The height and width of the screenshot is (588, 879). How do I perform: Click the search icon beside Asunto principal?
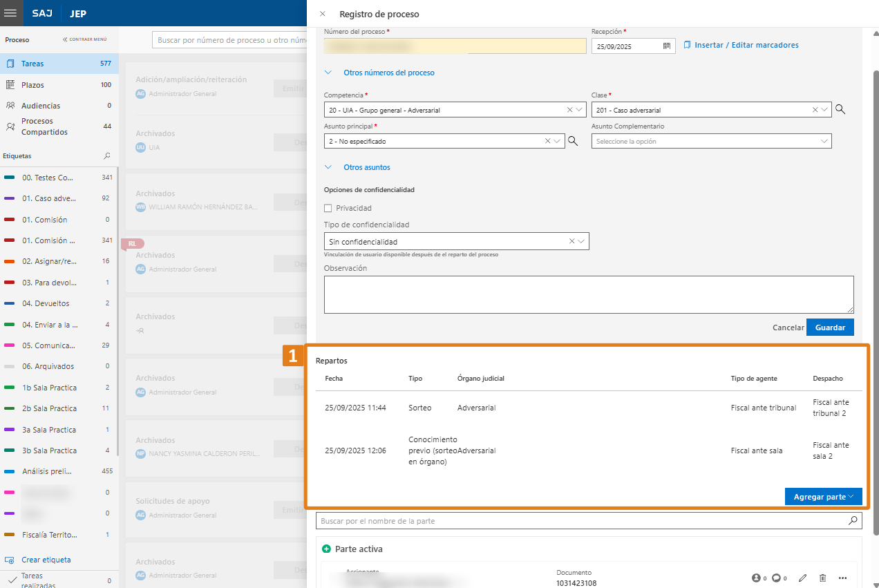point(572,141)
